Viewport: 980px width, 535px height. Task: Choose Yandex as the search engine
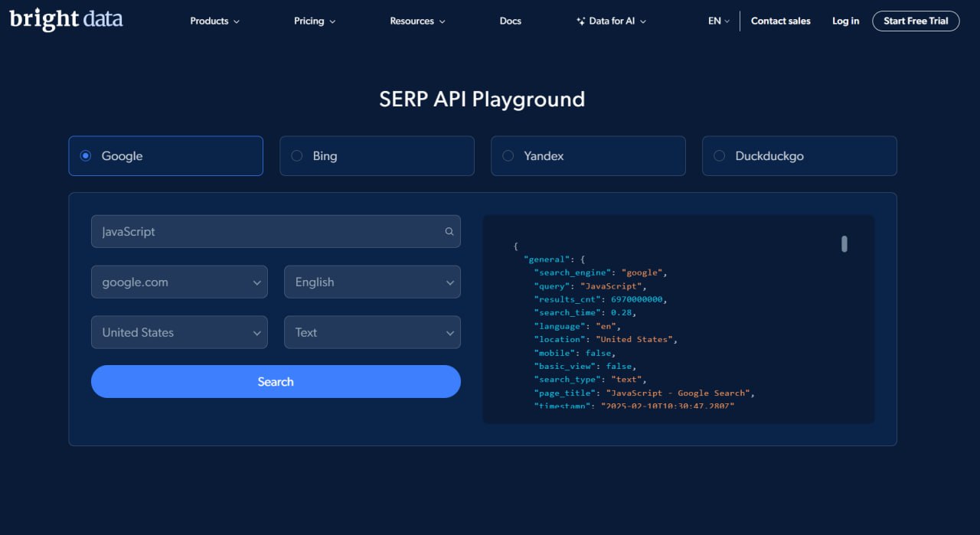click(x=588, y=156)
